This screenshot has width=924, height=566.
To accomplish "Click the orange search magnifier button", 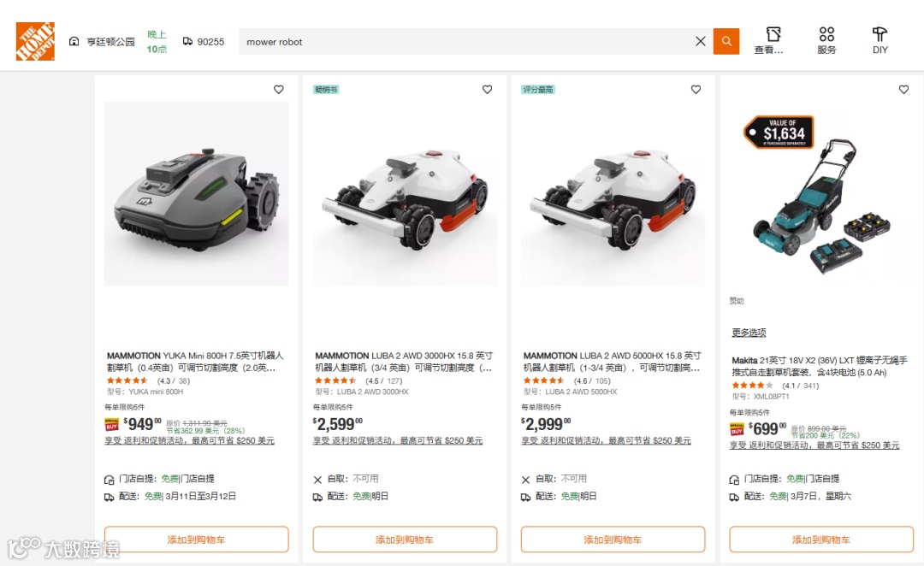I will [726, 41].
